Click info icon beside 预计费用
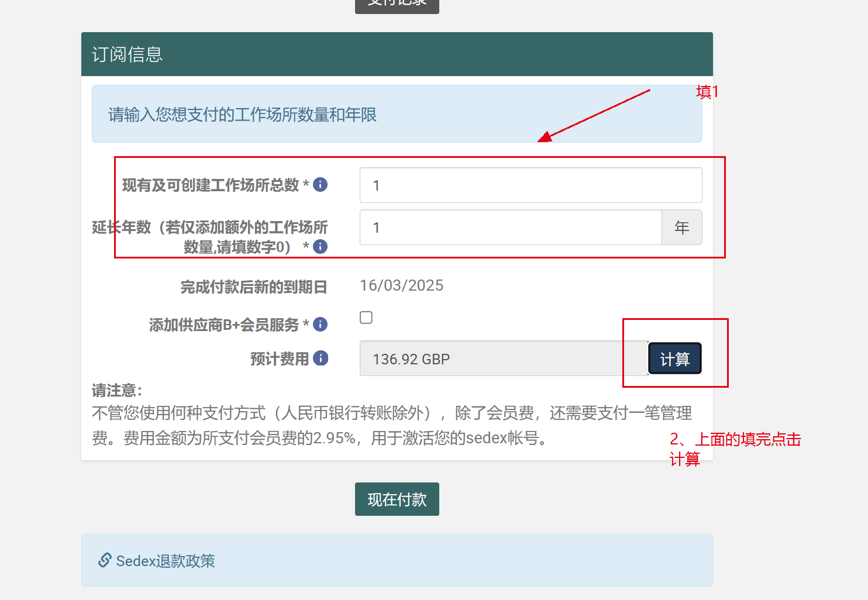Image resolution: width=868 pixels, height=600 pixels. click(321, 358)
